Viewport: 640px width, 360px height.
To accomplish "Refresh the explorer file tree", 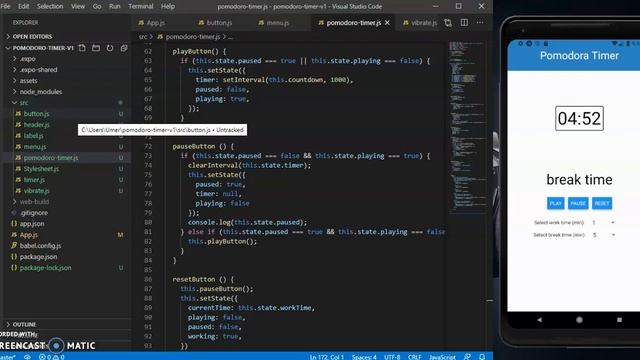I will coord(110,48).
